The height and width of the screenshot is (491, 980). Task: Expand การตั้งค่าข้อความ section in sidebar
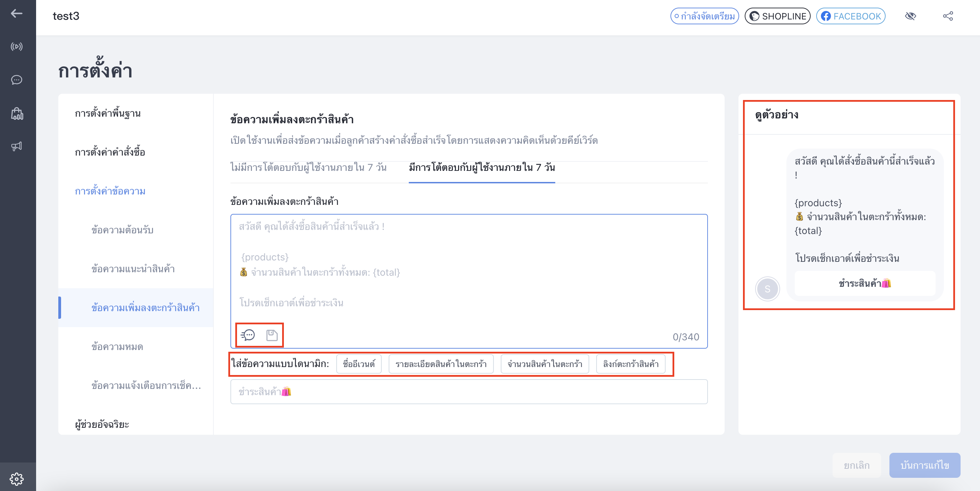pos(110,191)
